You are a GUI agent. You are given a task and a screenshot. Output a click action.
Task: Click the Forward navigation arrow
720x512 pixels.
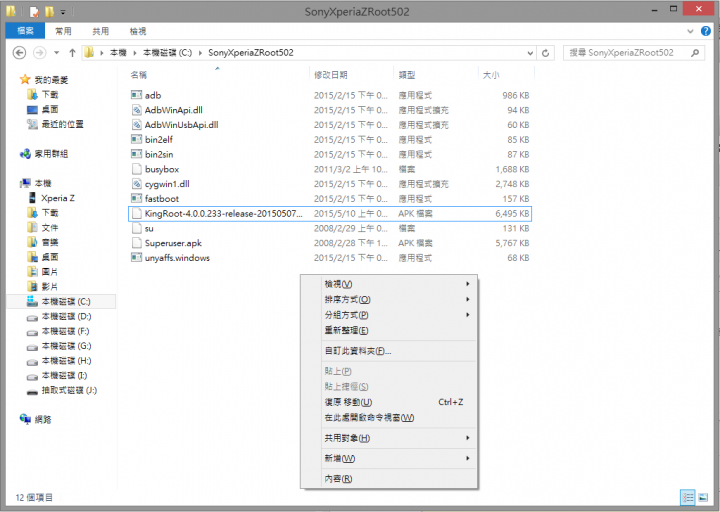[x=40, y=53]
